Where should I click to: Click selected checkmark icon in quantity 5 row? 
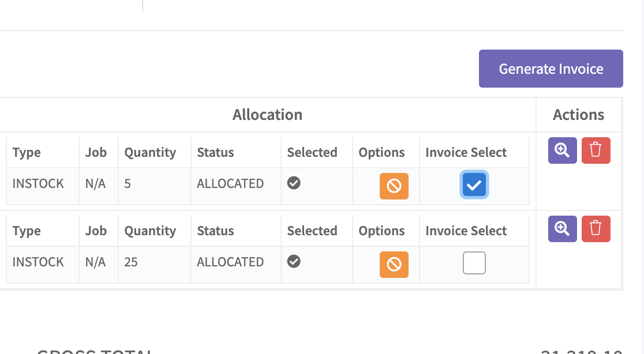pyautogui.click(x=294, y=183)
